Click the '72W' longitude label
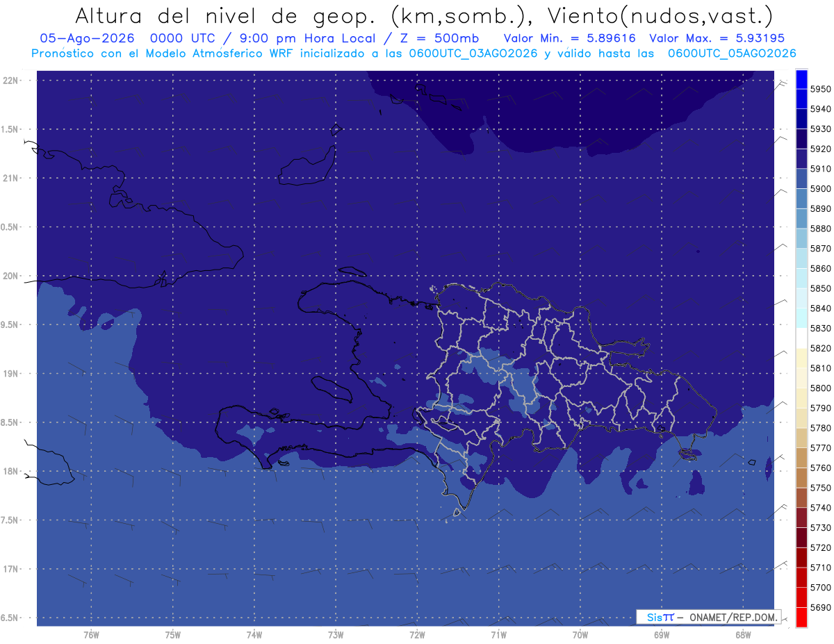 click(x=417, y=634)
